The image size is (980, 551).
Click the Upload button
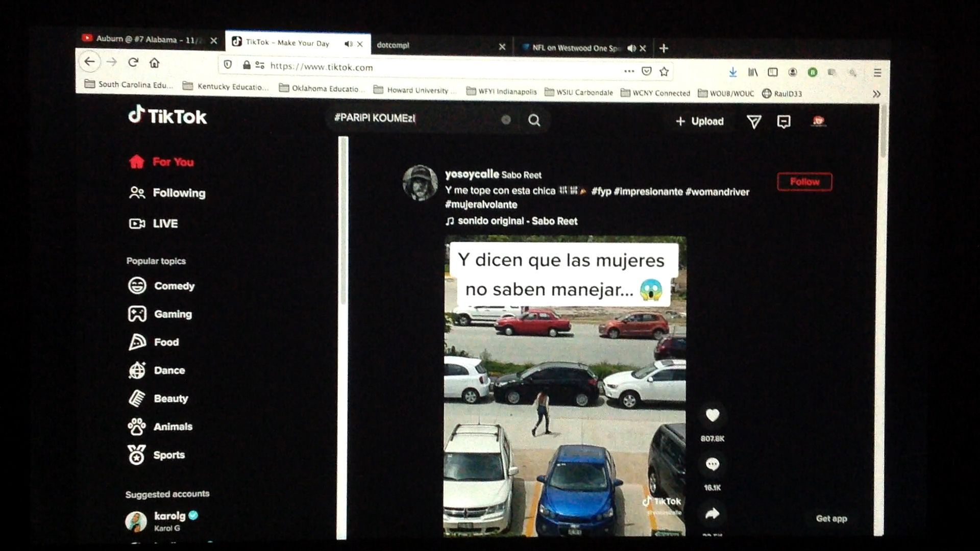pos(699,121)
